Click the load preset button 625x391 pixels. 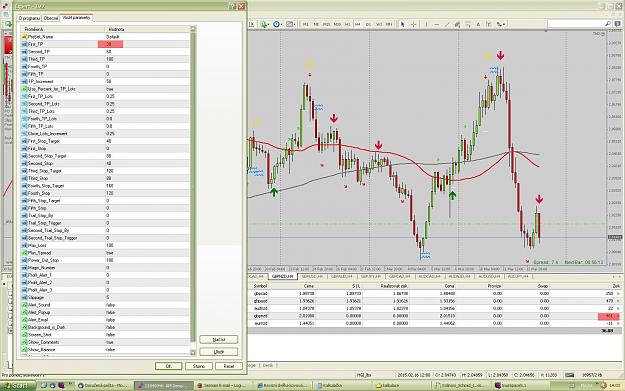(219, 340)
